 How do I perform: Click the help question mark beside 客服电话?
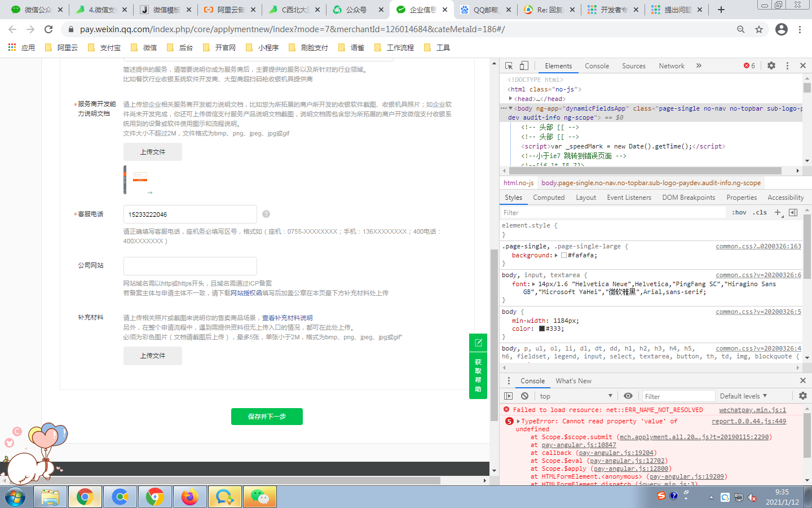[x=266, y=214]
